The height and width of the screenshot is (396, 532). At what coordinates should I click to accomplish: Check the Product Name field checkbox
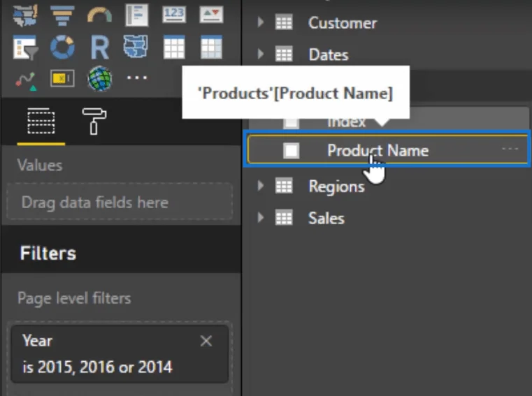tap(292, 150)
